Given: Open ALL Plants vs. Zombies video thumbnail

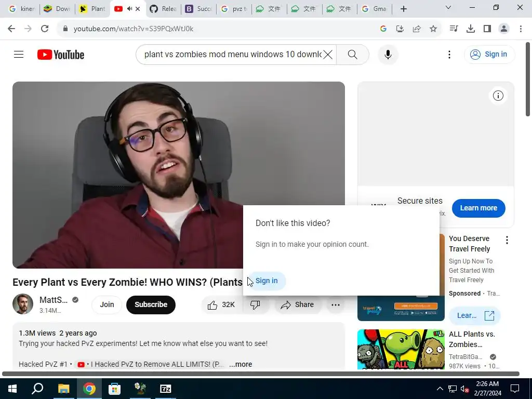Looking at the screenshot, I should click(x=401, y=349).
